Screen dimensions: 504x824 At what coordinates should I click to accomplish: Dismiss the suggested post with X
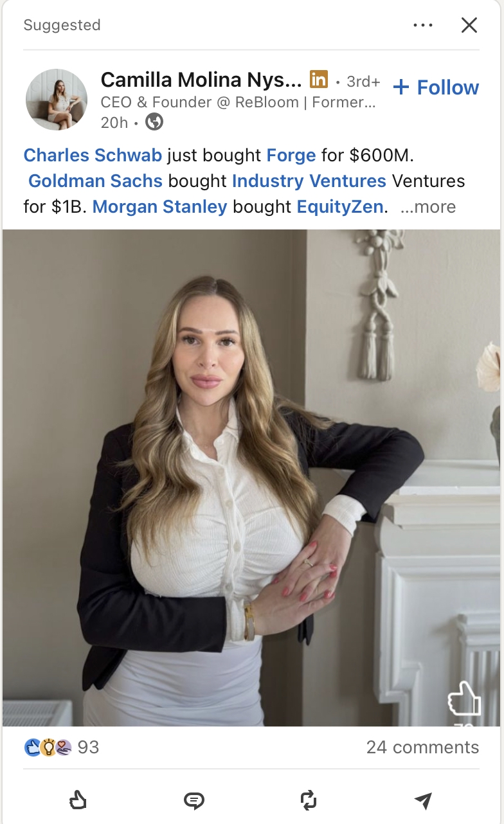pos(469,25)
